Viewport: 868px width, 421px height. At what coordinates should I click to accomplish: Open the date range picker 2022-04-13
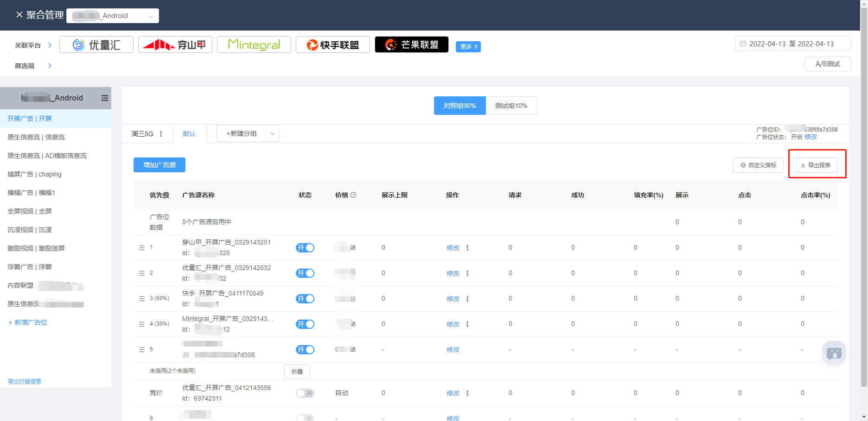pos(792,44)
